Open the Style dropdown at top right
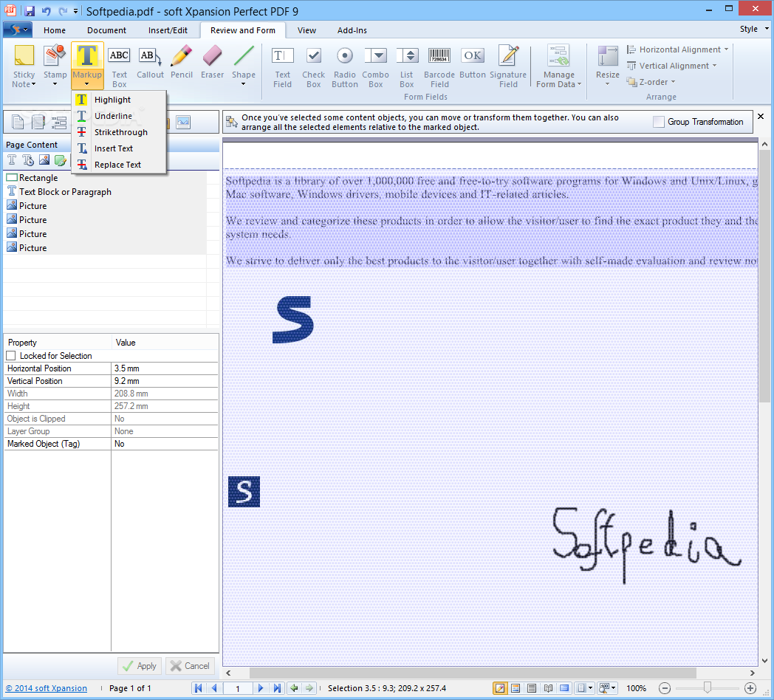 pyautogui.click(x=754, y=29)
